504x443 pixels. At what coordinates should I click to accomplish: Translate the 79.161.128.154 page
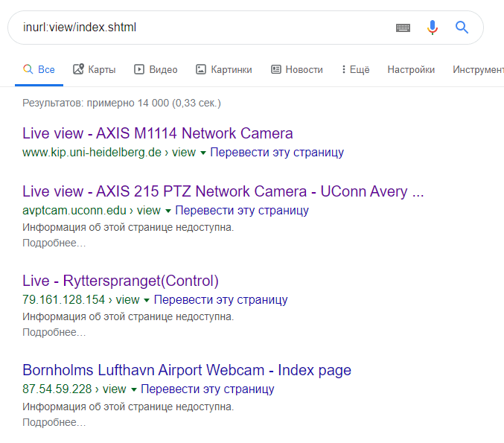coord(220,299)
